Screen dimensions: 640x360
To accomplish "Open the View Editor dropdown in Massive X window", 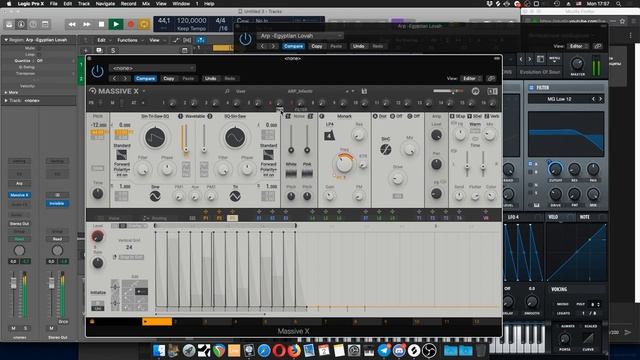I will pos(471,78).
